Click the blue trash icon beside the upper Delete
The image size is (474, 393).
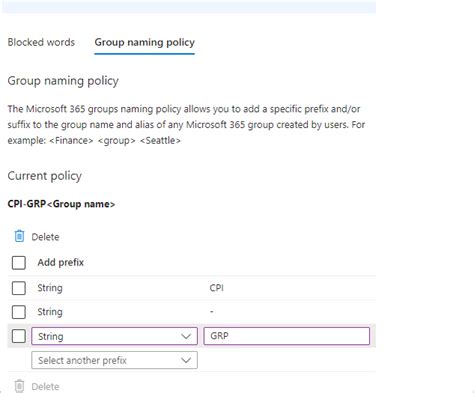pos(19,236)
